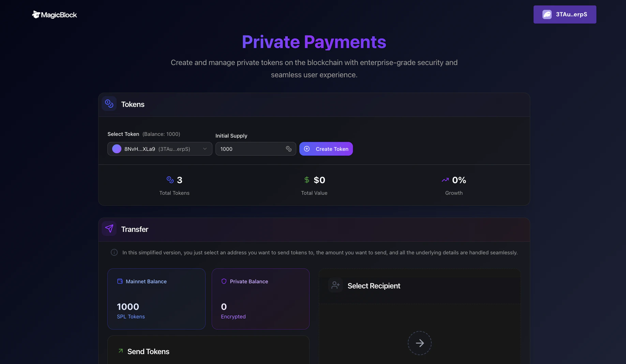Click the Transfer section send-arrow icon

[109, 228]
